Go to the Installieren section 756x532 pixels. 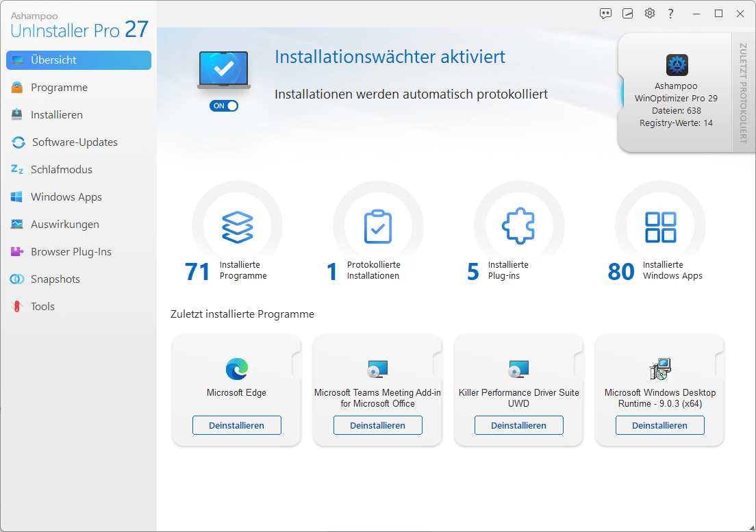pyautogui.click(x=79, y=115)
